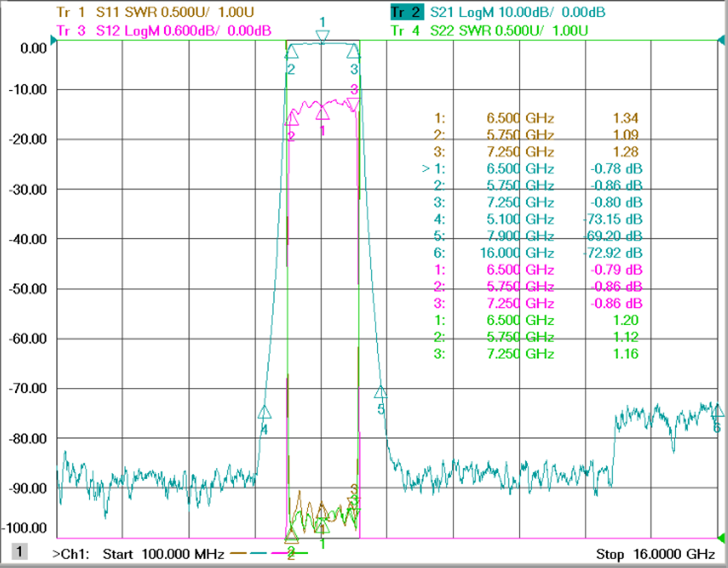Viewport: 728px width, 568px height.
Task: Click teal marker 2 triangle at 5.750 GHz
Action: pyautogui.click(x=291, y=52)
